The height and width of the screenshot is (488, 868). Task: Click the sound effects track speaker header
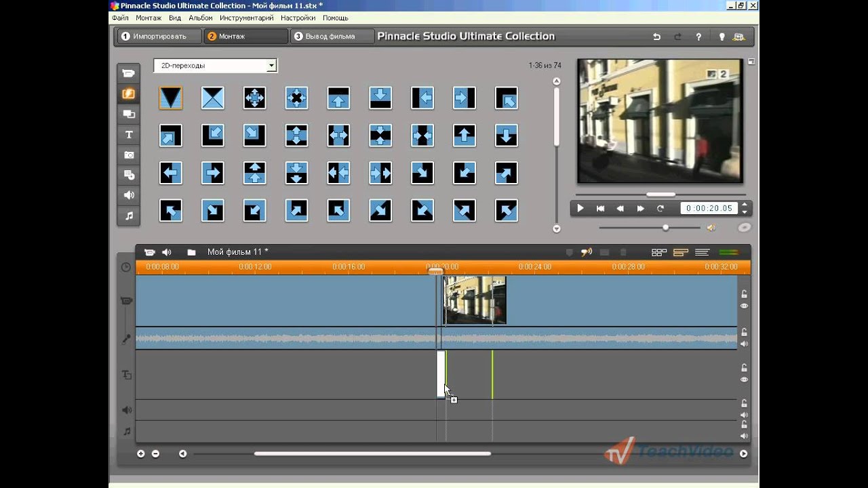[126, 410]
